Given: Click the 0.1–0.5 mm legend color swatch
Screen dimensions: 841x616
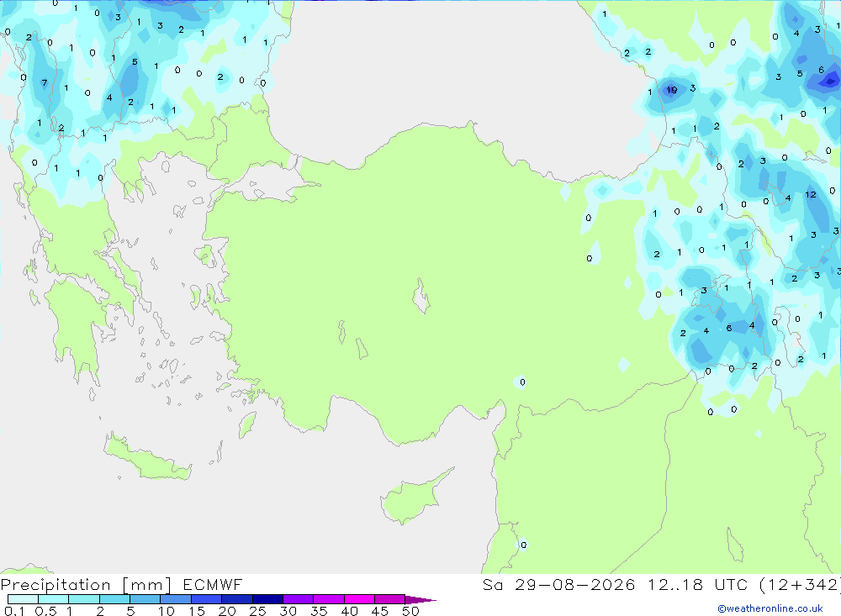Looking at the screenshot, I should pyautogui.click(x=23, y=599).
